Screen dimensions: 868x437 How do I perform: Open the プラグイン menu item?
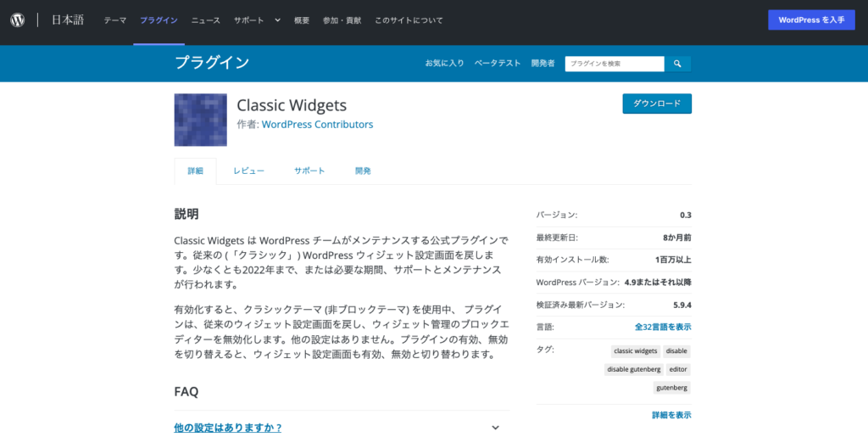[x=159, y=20]
